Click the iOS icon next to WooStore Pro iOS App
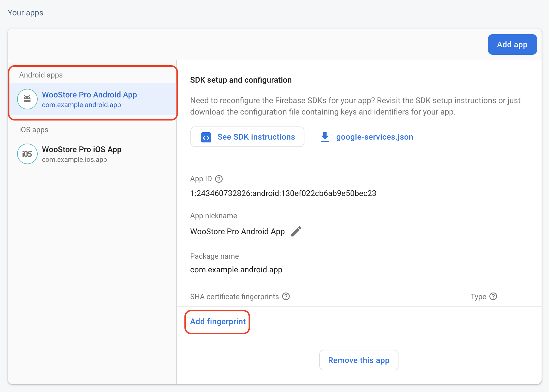549x392 pixels. pyautogui.click(x=27, y=154)
